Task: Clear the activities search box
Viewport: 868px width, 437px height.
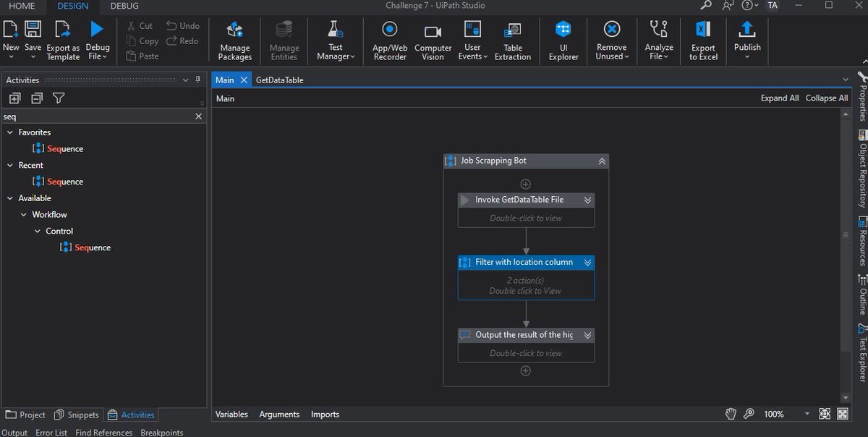Action: (200, 116)
